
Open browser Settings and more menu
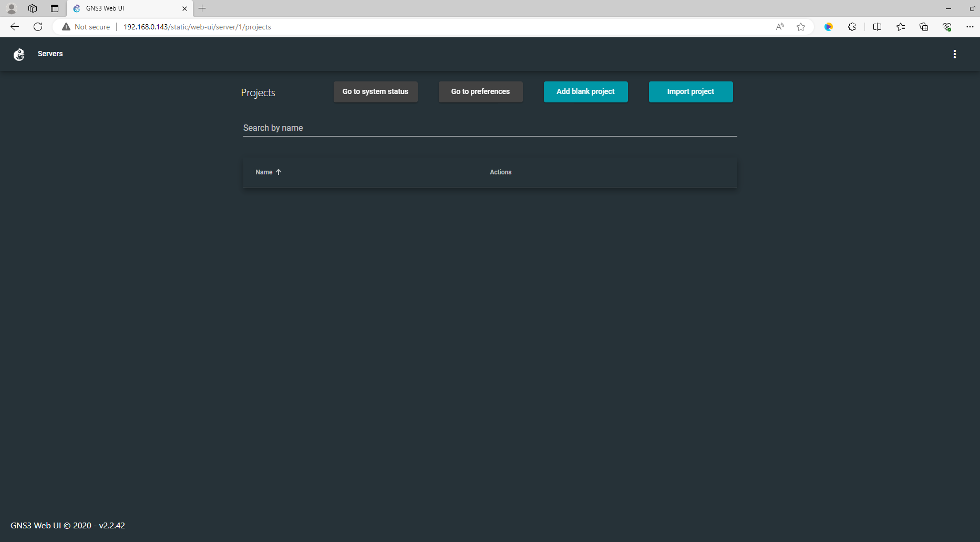969,27
